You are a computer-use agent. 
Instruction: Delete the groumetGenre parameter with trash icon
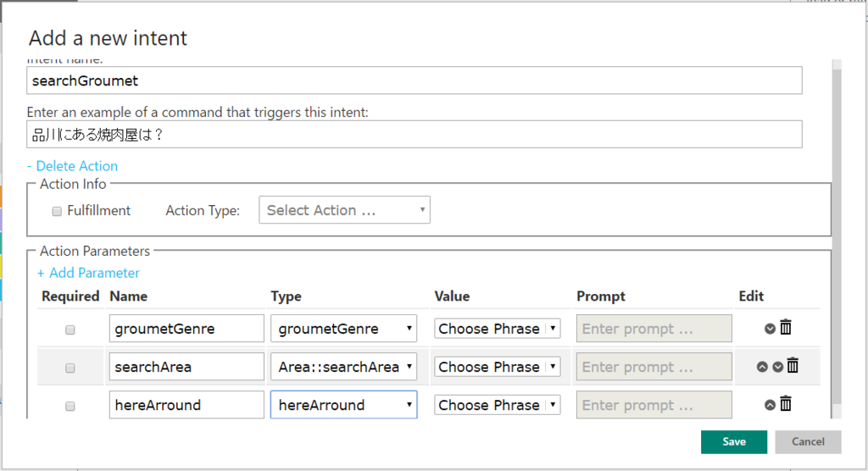(x=786, y=328)
